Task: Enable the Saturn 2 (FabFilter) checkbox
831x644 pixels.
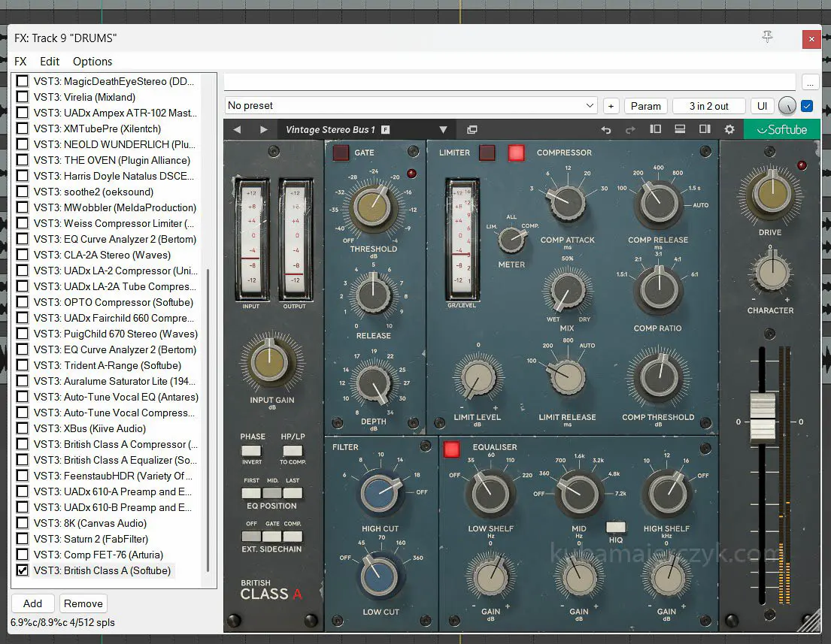Action: click(x=23, y=539)
